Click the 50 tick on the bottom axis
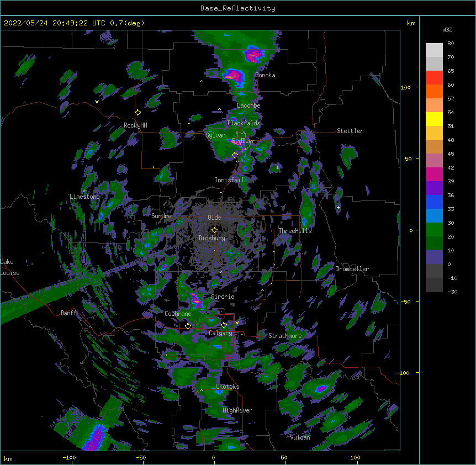 (x=284, y=457)
